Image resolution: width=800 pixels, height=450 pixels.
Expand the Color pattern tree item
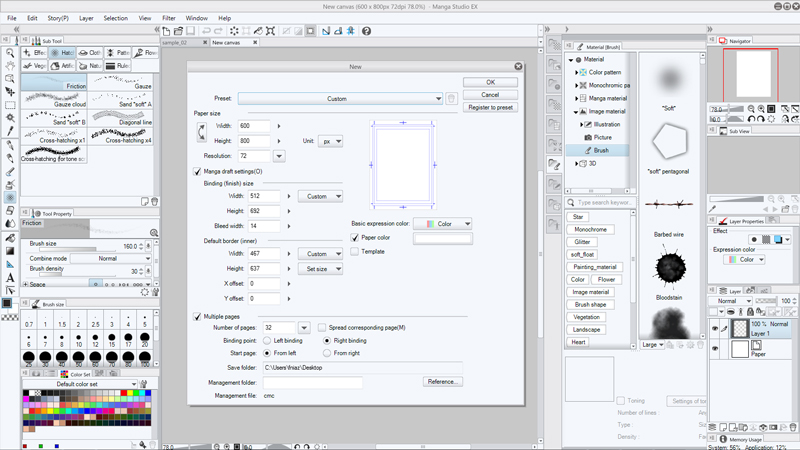[578, 73]
